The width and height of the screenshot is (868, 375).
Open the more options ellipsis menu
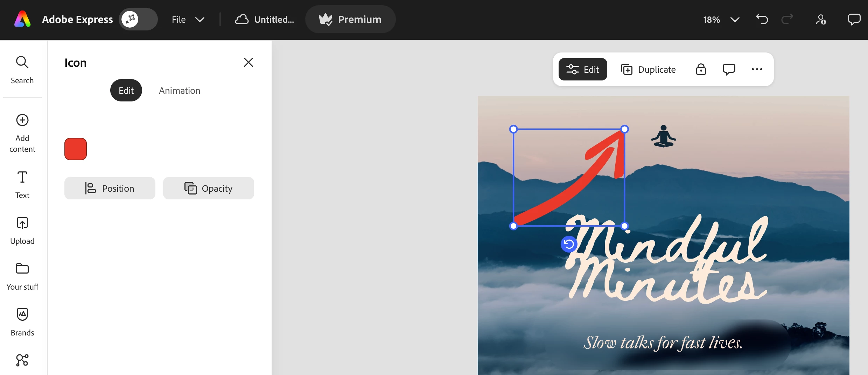click(757, 69)
